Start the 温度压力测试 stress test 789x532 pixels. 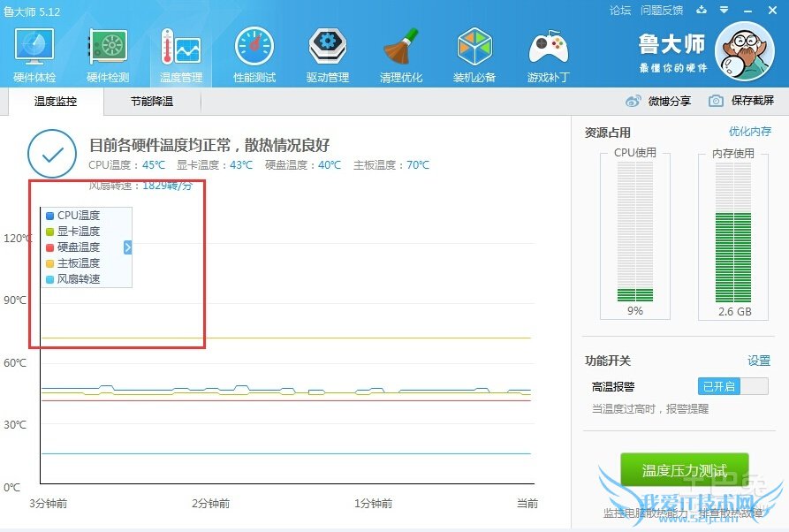685,470
